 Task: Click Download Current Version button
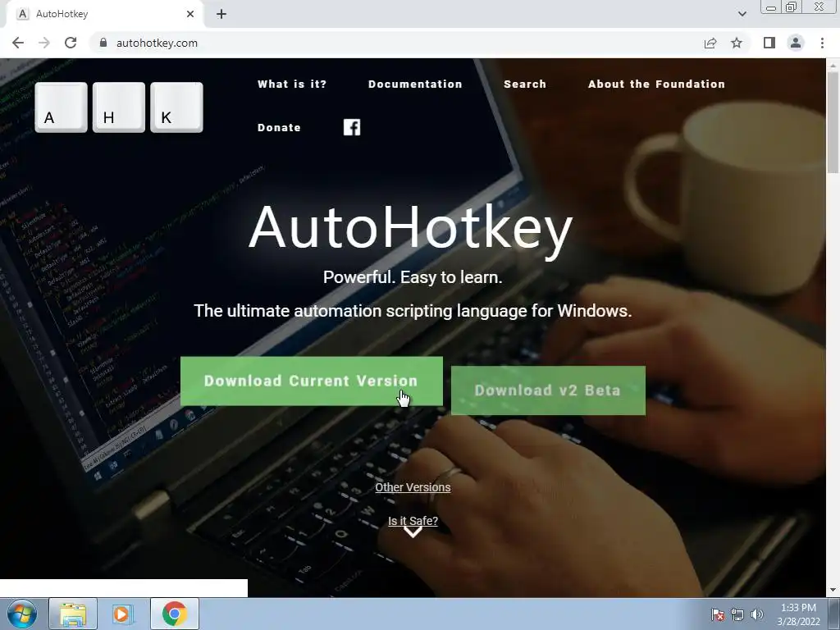point(311,381)
